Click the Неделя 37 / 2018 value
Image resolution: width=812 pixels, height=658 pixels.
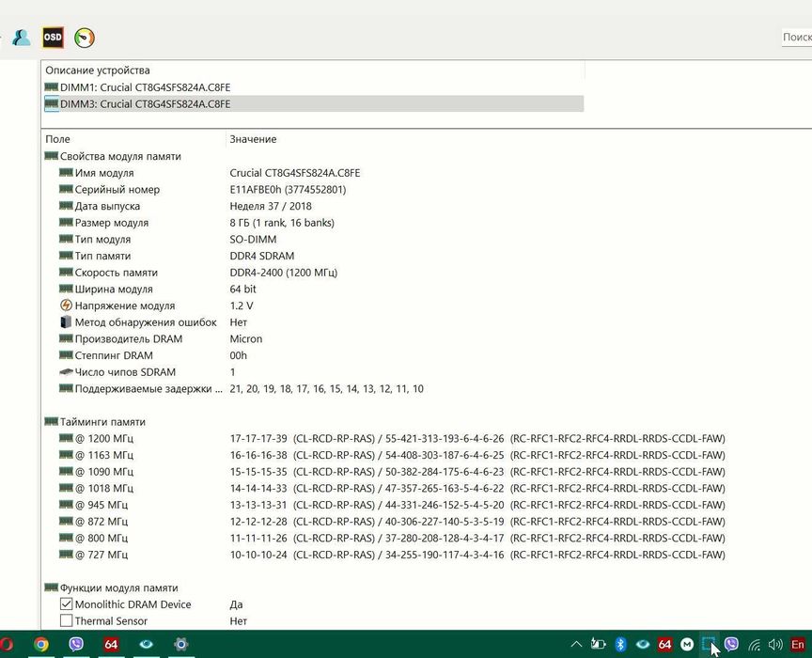[271, 206]
